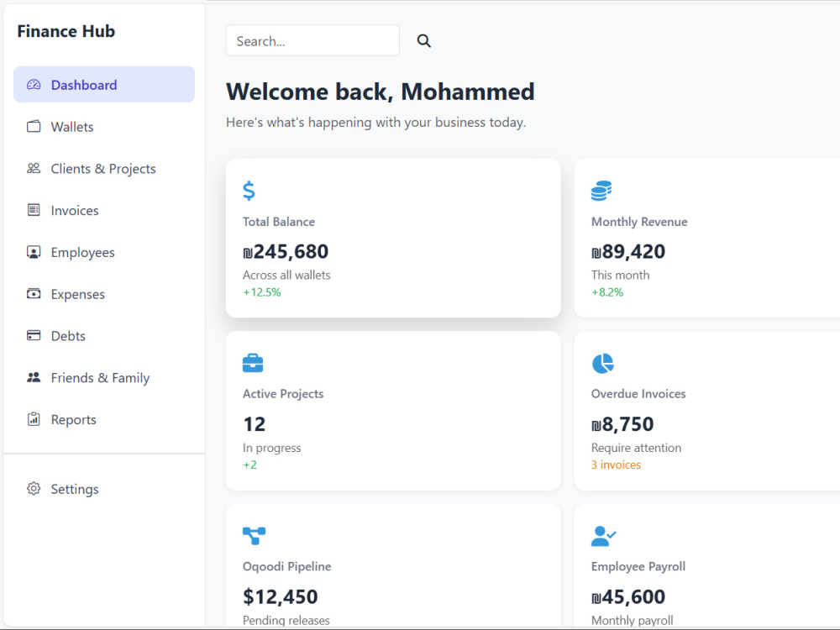The image size is (840, 630).
Task: Select Debts from the sidebar
Action: [104, 336]
